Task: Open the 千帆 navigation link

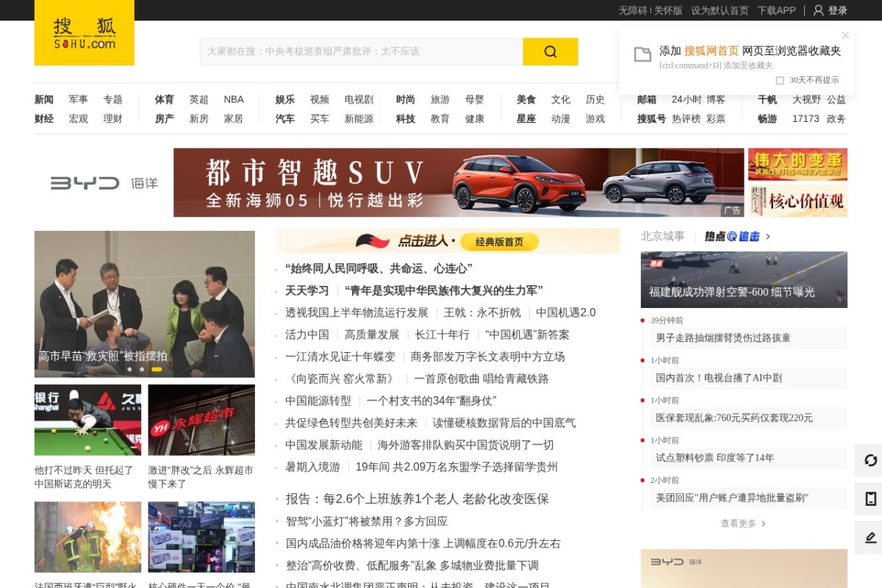Action: click(767, 99)
